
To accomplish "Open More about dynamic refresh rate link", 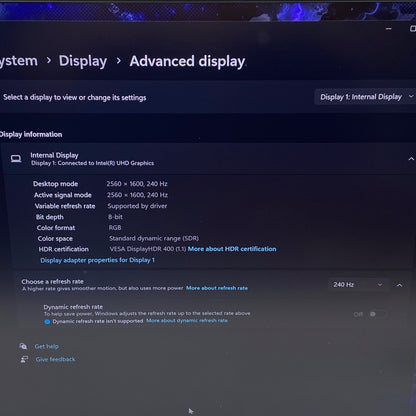I will (187, 320).
